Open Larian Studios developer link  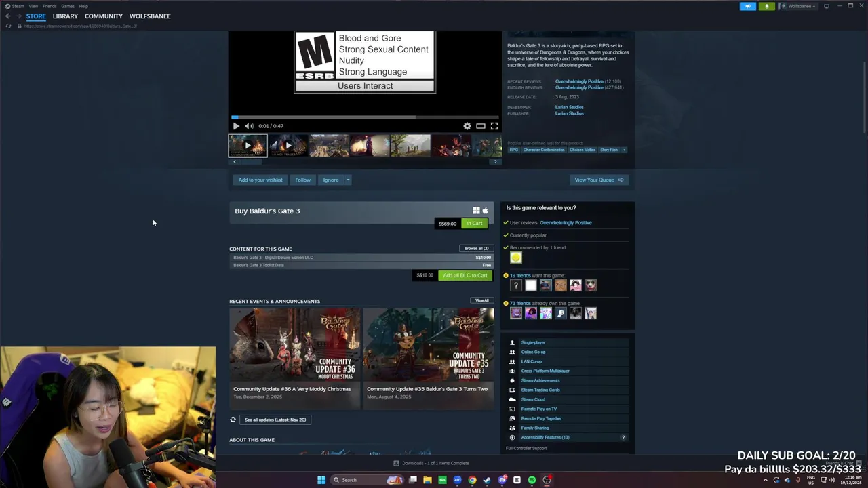tap(569, 107)
